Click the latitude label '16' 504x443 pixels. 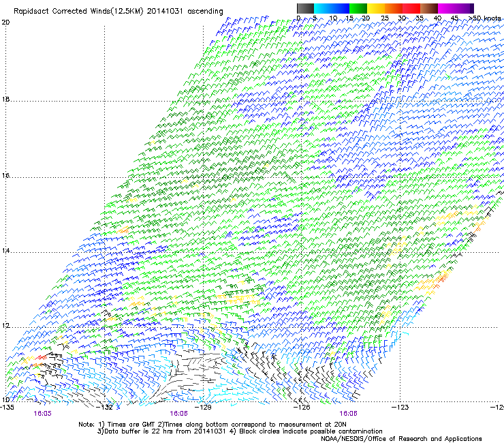pos(5,176)
